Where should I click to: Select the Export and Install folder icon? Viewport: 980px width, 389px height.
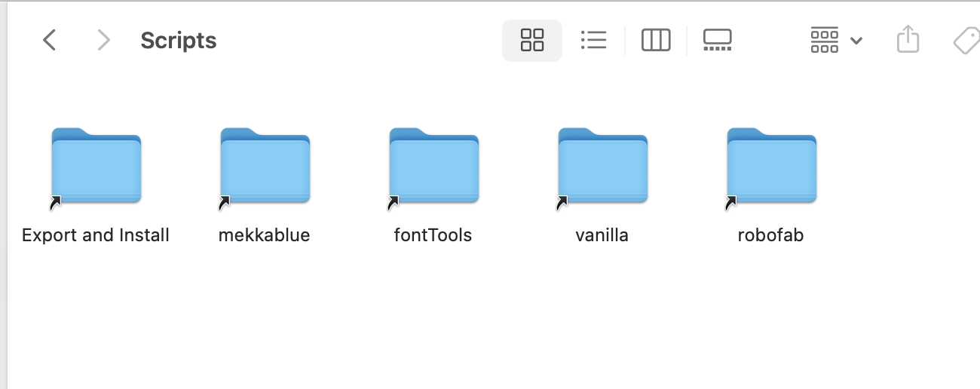(x=96, y=167)
